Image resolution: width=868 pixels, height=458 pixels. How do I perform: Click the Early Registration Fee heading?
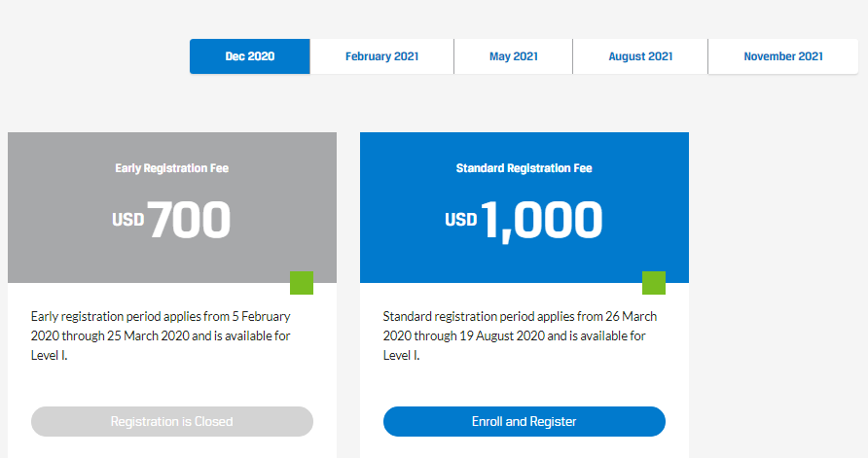[172, 168]
